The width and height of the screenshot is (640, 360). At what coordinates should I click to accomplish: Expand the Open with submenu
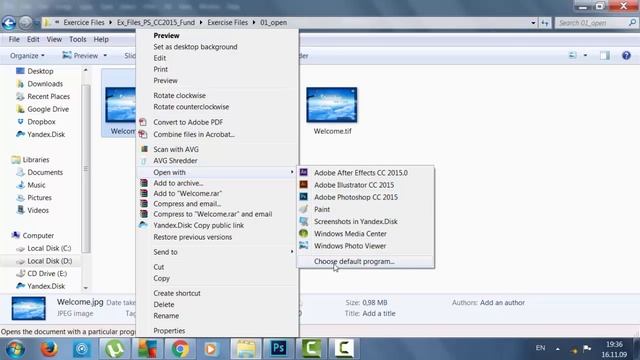click(x=217, y=172)
